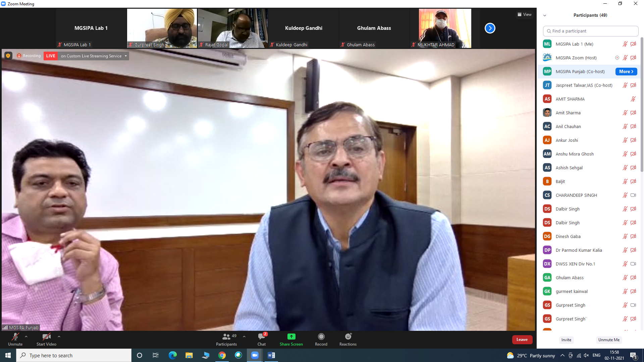
Task: Open the Reactions smiley icon
Action: coord(348,337)
